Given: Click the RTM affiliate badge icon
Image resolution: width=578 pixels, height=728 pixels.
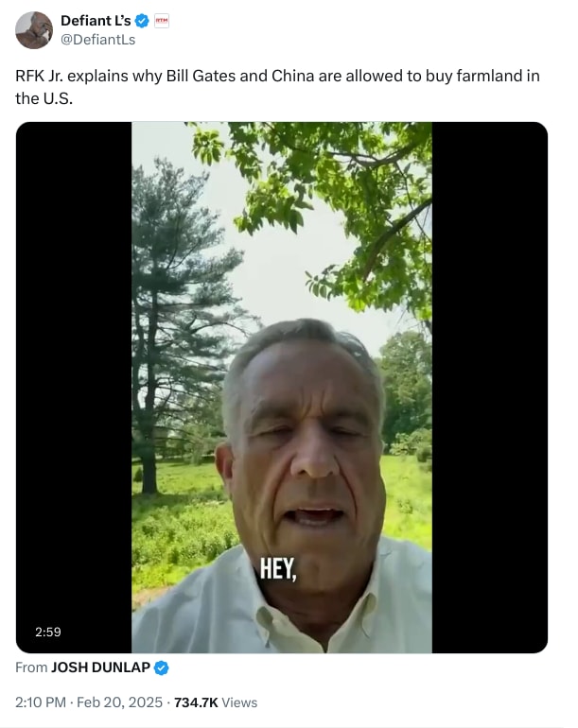Looking at the screenshot, I should coord(162,21).
